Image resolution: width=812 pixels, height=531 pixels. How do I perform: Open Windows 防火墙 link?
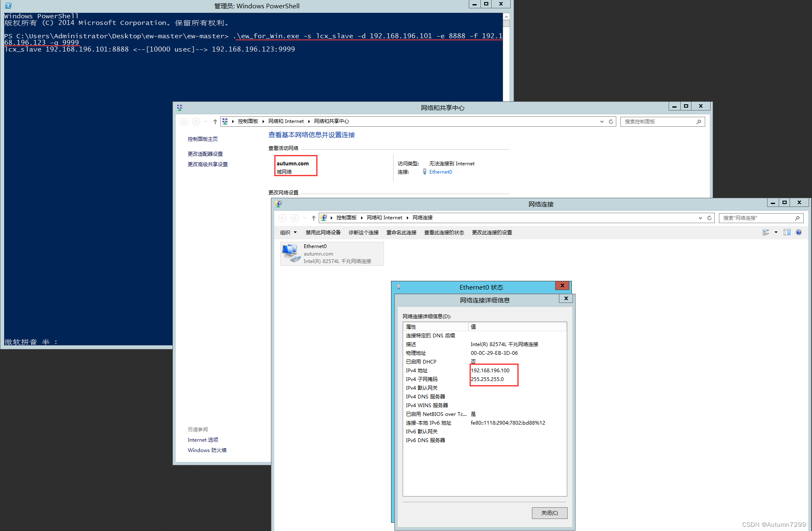click(x=207, y=450)
